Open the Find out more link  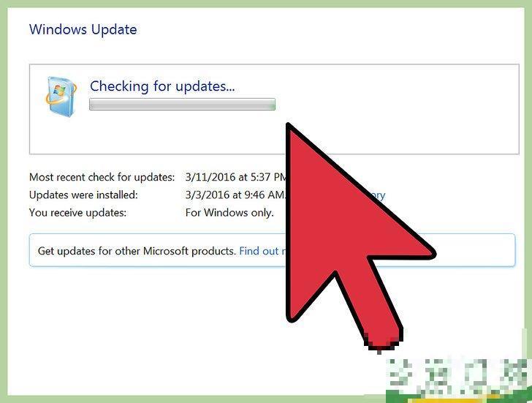[263, 251]
